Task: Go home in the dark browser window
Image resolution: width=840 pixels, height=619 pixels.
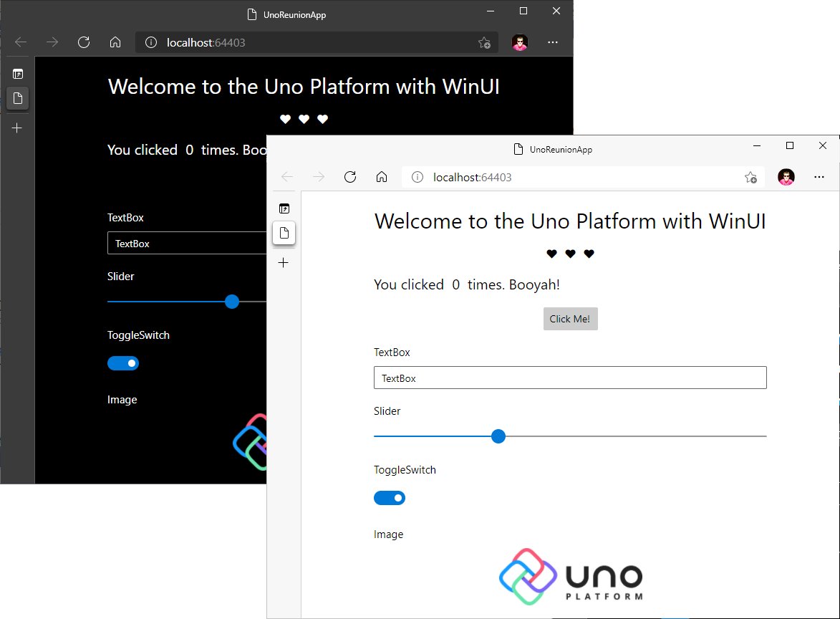Action: [115, 42]
